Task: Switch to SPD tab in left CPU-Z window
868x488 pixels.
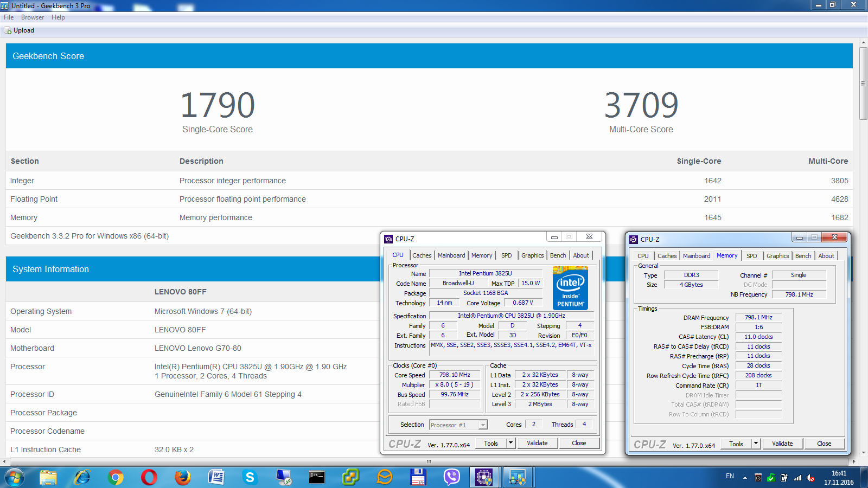Action: (x=507, y=255)
